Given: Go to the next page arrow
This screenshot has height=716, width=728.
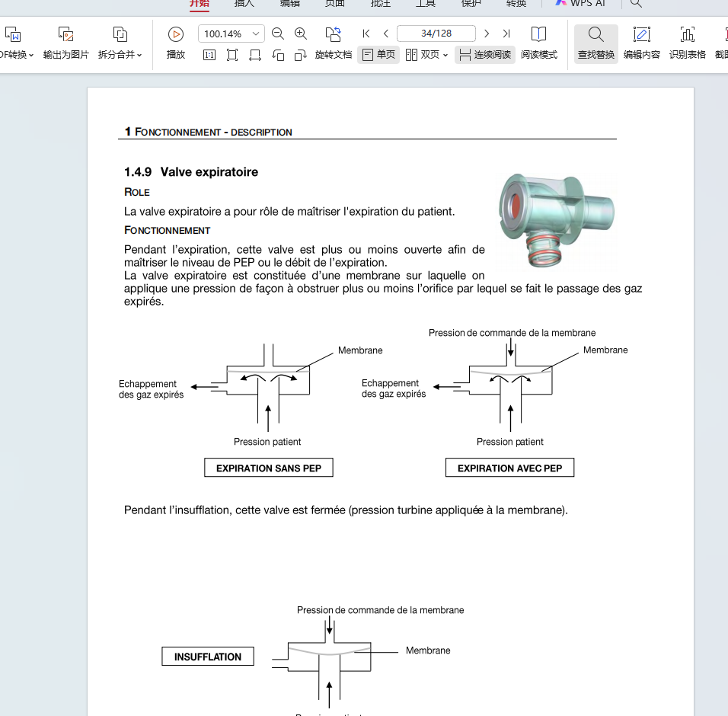Looking at the screenshot, I should tap(487, 34).
